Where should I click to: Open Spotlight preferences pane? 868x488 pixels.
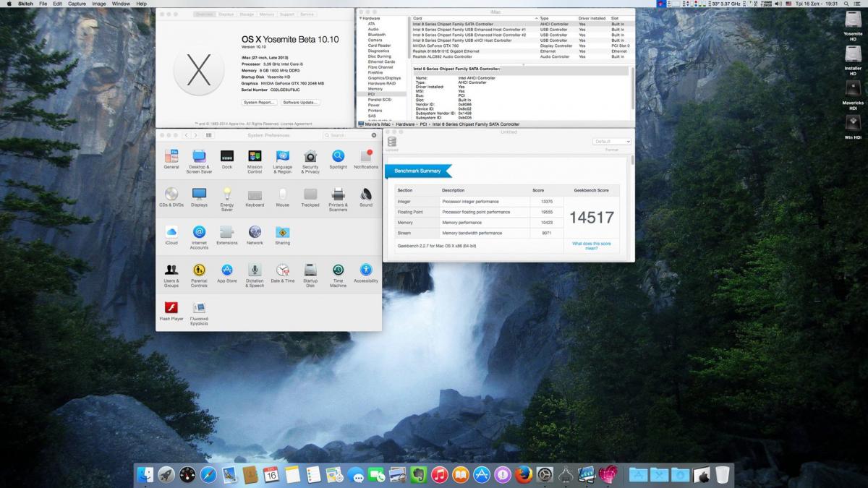point(338,159)
